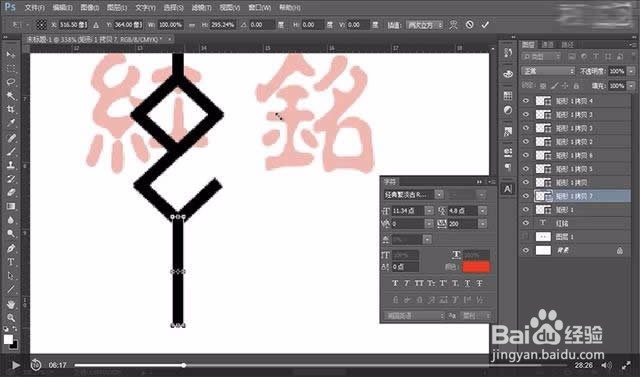
Task: Hide the 矩形 1 拷贝 2 layer
Action: pos(526,142)
